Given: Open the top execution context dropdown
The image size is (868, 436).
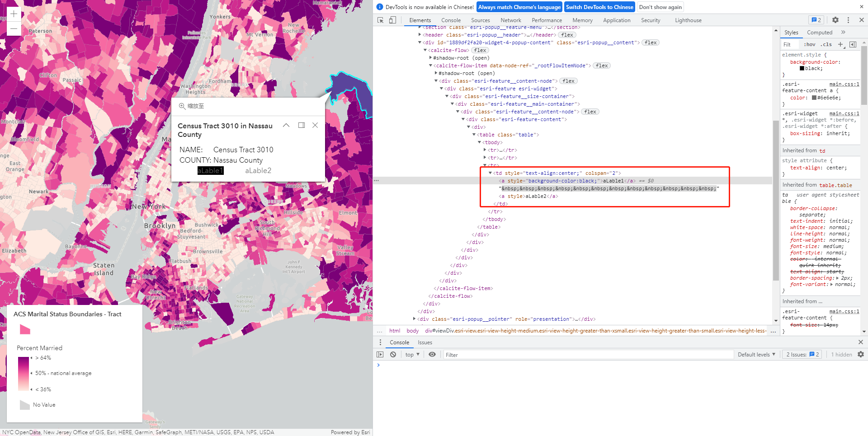Looking at the screenshot, I should (x=411, y=354).
